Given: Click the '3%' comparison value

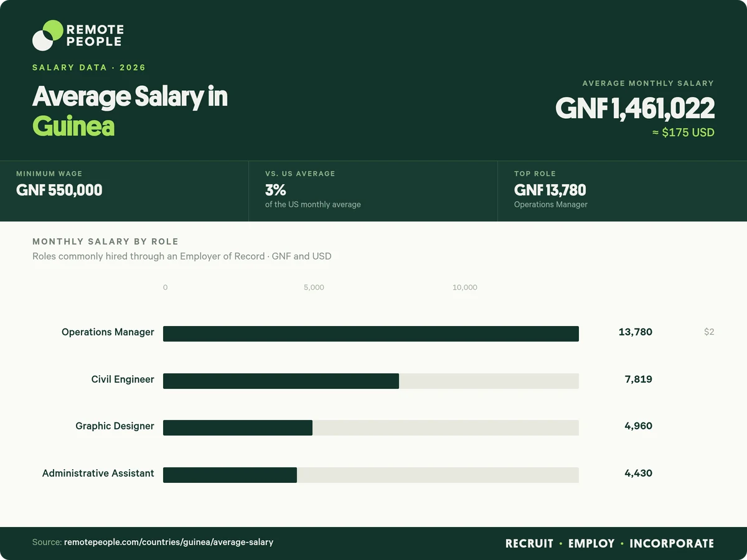Looking at the screenshot, I should pyautogui.click(x=275, y=190).
